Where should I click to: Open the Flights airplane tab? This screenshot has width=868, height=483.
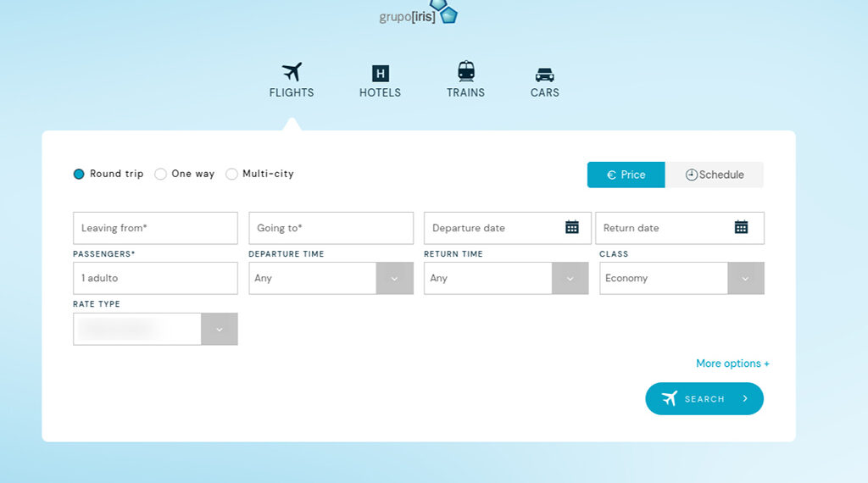pyautogui.click(x=292, y=80)
